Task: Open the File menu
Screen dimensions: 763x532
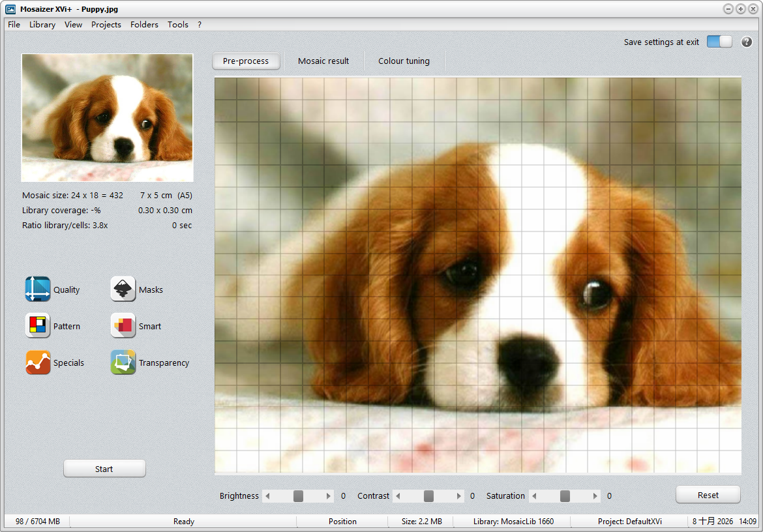Action: (x=14, y=24)
